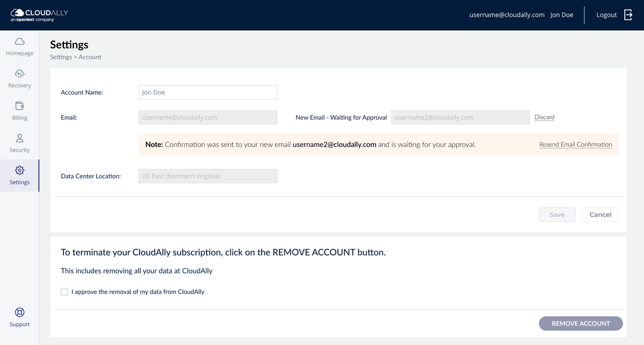
Task: Click bold username2@cloudally.com in the note
Action: [334, 145]
